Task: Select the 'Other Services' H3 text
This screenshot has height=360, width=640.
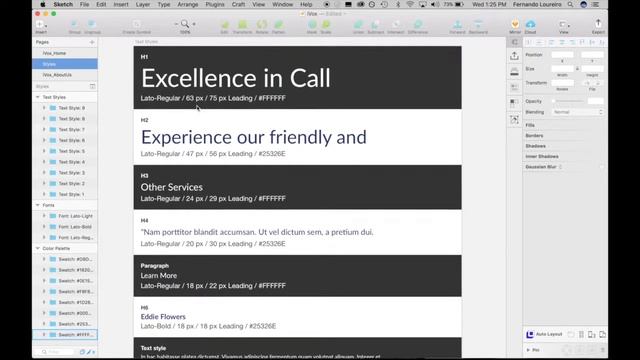Action: pos(171,187)
